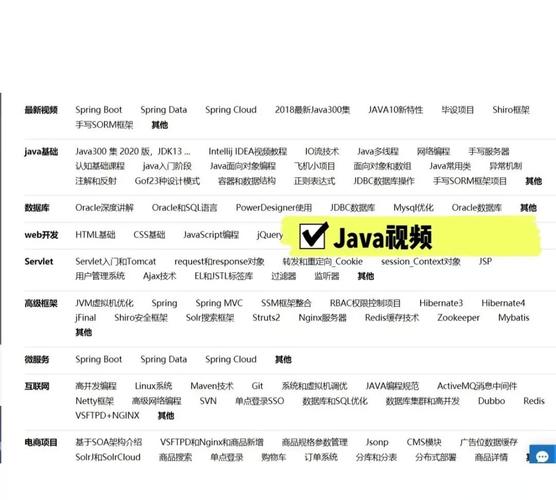The height and width of the screenshot is (500, 556).
Task: Show 其他 in the 微服务 row
Action: [x=283, y=360]
